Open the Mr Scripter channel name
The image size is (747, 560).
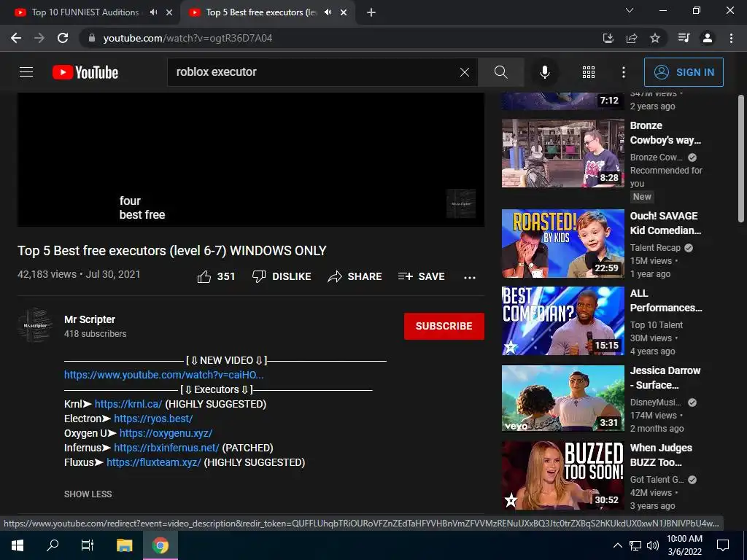click(x=90, y=319)
